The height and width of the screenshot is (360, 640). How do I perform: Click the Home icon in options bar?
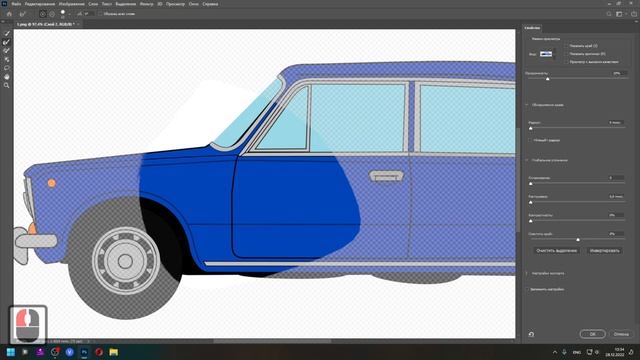coord(9,14)
